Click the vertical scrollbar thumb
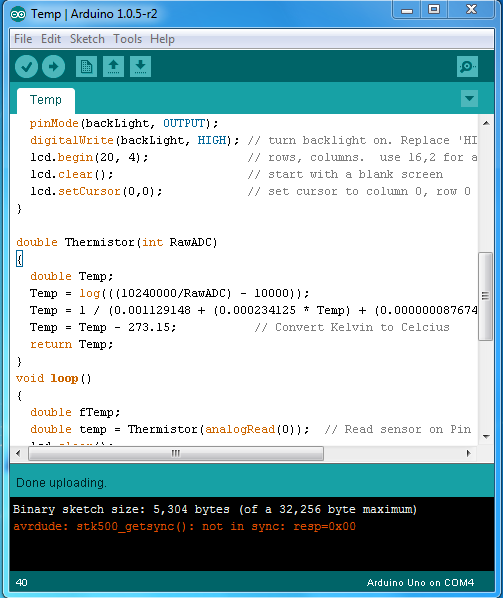The width and height of the screenshot is (503, 598). 485,296
